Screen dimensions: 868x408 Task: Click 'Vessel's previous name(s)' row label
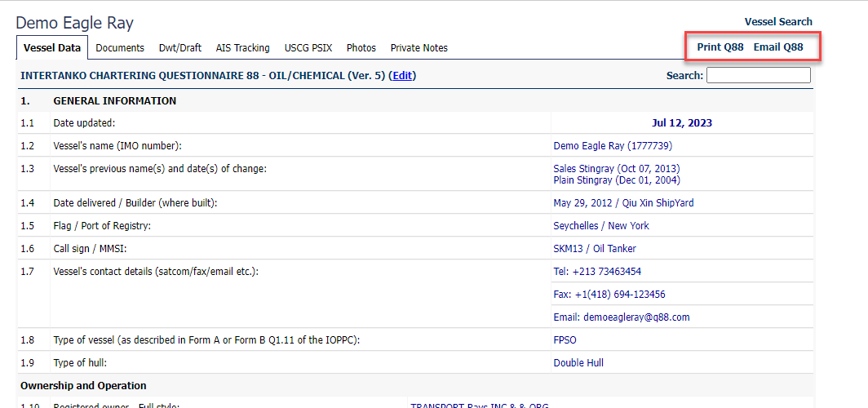click(160, 168)
